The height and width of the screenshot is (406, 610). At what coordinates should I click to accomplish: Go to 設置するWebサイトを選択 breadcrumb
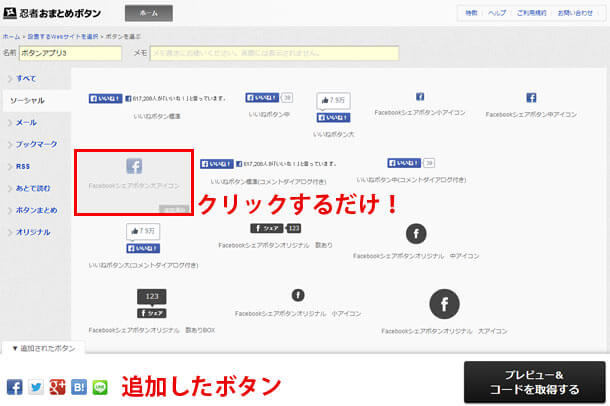(63, 37)
